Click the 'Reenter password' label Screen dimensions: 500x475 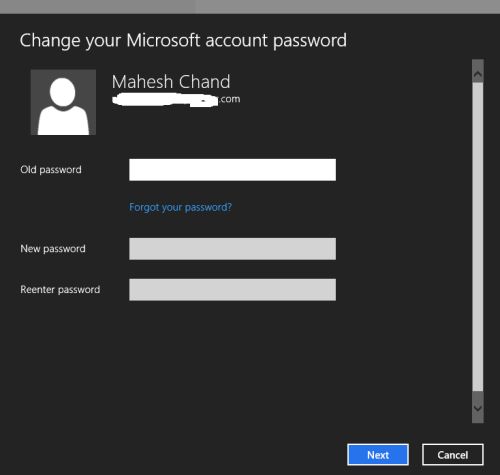tap(60, 290)
